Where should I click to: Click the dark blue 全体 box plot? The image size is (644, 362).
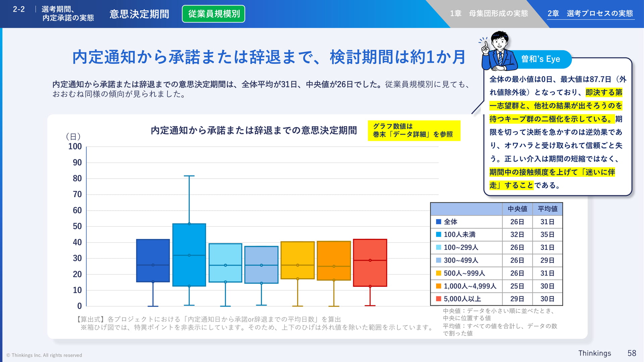point(153,261)
